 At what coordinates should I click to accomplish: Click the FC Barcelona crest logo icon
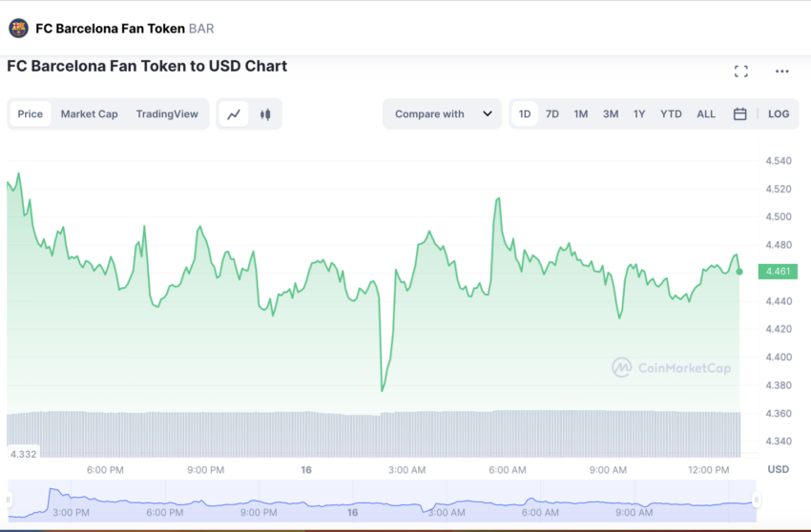point(19,29)
